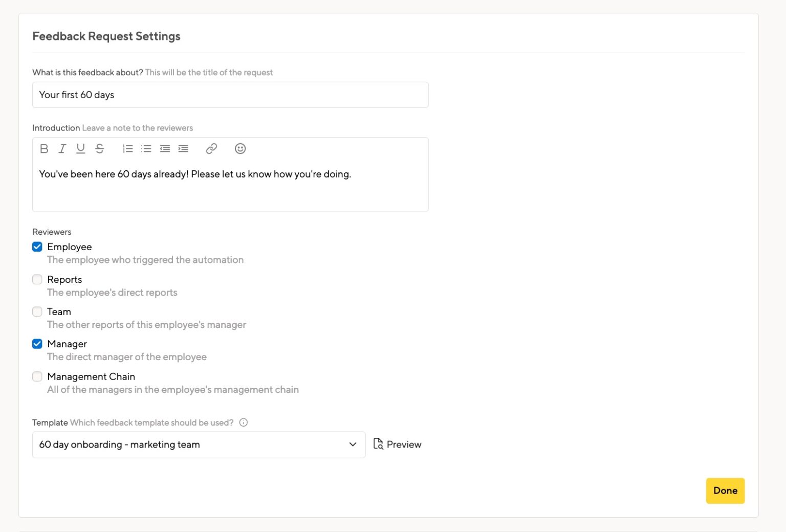Open the feedback template dropdown

[x=352, y=445]
